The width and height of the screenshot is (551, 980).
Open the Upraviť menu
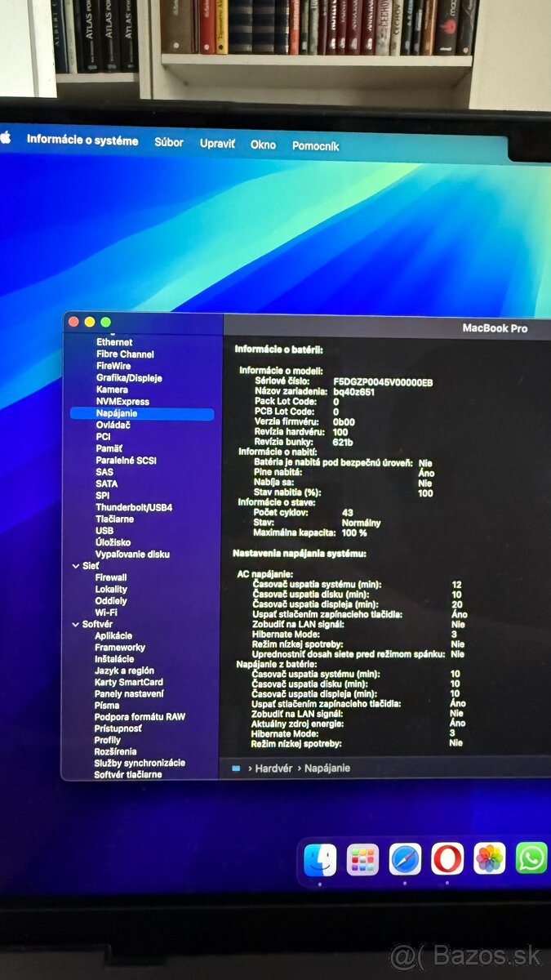[x=217, y=144]
